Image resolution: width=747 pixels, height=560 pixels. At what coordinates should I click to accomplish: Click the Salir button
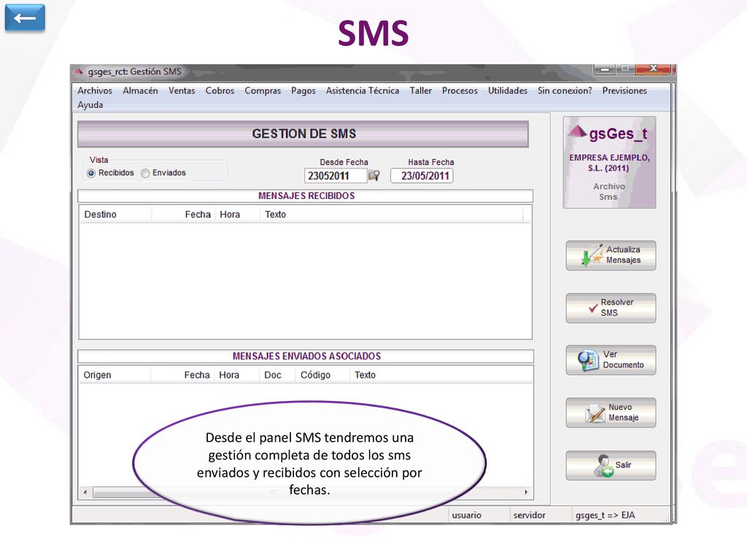click(611, 465)
